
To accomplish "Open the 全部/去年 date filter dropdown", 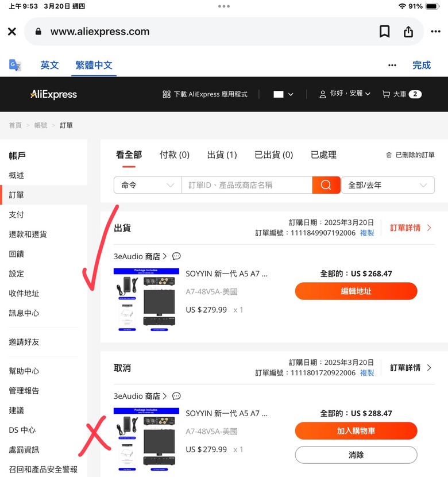I will (388, 185).
